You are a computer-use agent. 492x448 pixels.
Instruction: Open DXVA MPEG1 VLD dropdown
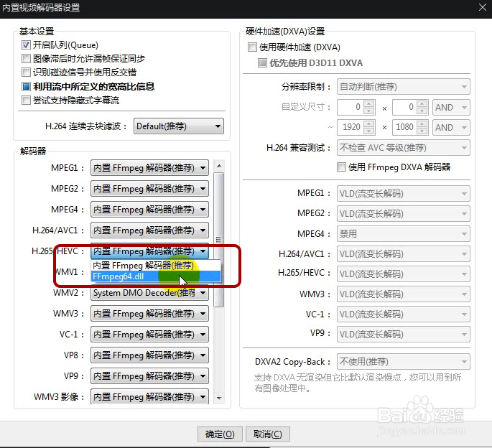coord(404,194)
